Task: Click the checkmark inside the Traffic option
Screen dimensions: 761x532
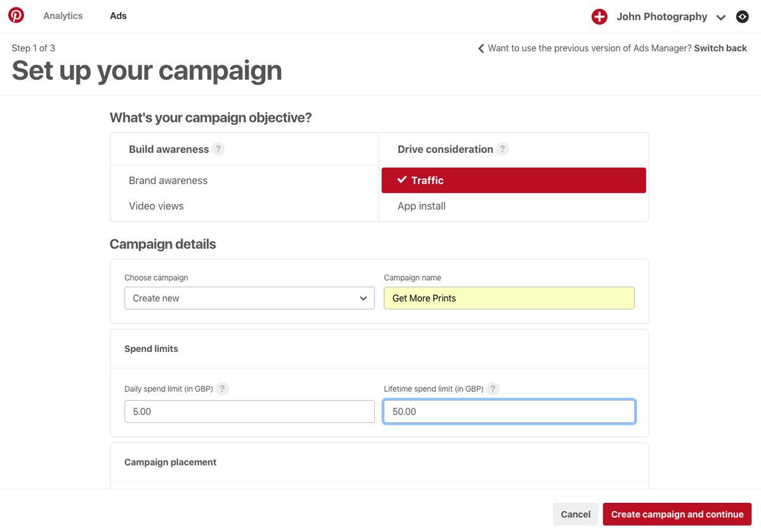Action: pos(401,179)
